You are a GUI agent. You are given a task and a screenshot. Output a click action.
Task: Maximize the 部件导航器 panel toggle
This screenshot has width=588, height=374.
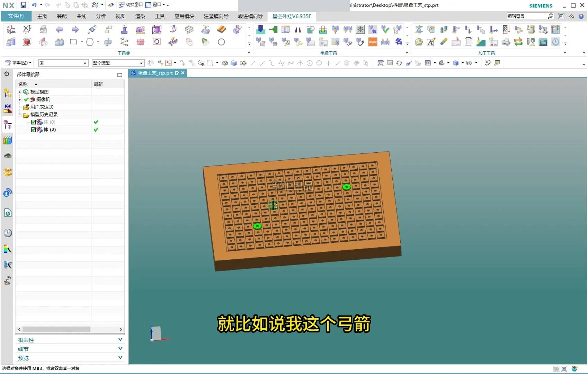120,75
